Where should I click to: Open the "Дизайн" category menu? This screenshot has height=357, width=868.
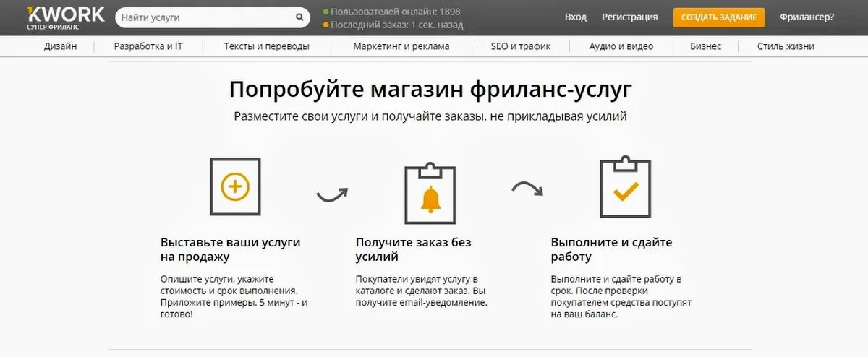pyautogui.click(x=60, y=46)
